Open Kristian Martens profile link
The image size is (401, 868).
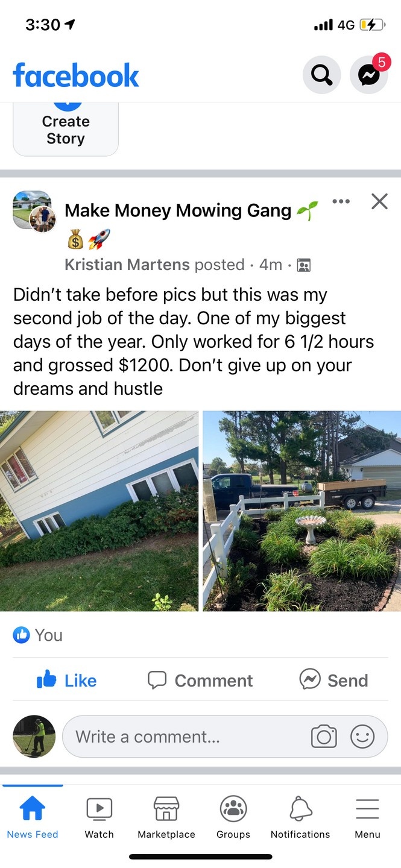pos(127,265)
